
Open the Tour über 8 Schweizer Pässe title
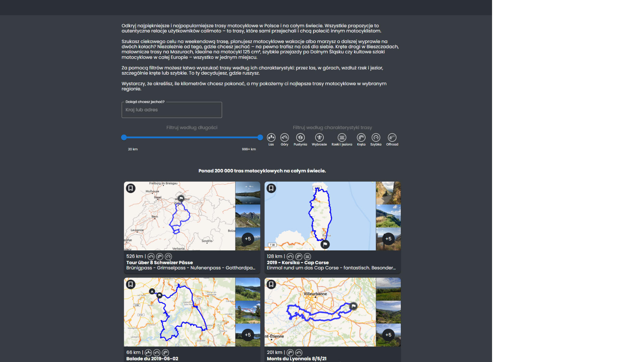point(160,262)
